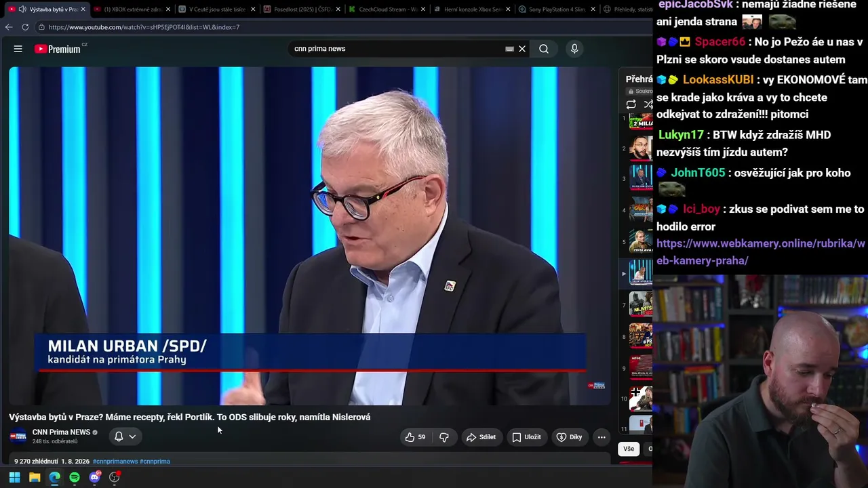The height and width of the screenshot is (488, 868).
Task: Clear the search box with the X
Action: click(522, 49)
